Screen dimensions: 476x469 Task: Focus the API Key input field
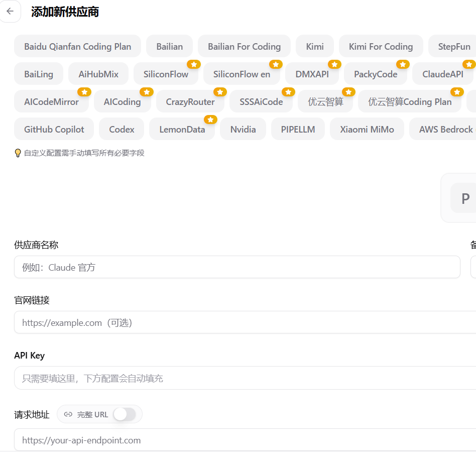(245, 378)
